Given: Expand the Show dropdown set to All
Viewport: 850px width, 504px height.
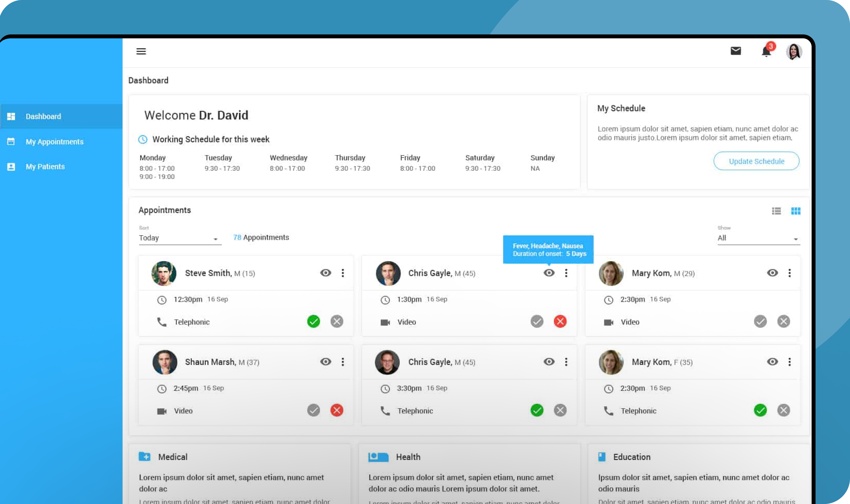Looking at the screenshot, I should pyautogui.click(x=759, y=238).
